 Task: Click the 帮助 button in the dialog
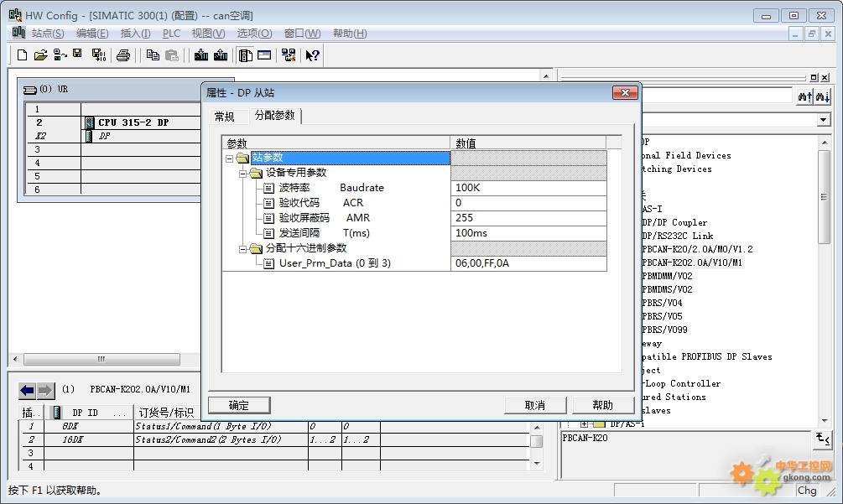[x=602, y=405]
